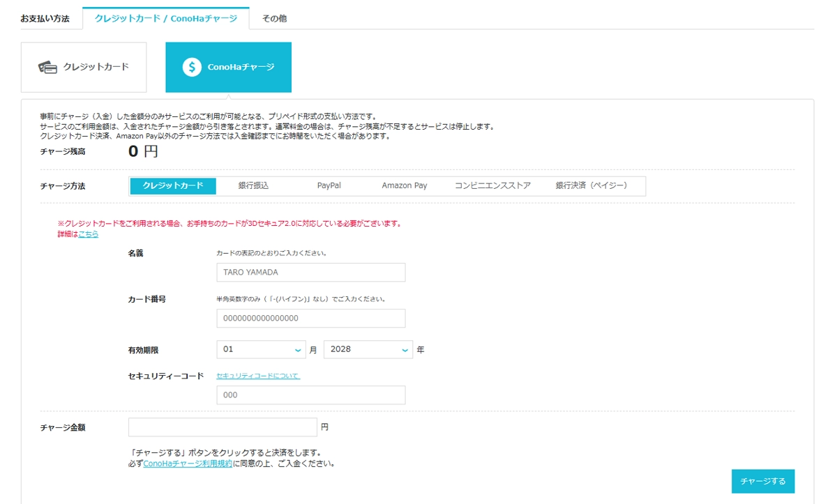Select 銀行決済（ペイジー） charge method

(591, 186)
